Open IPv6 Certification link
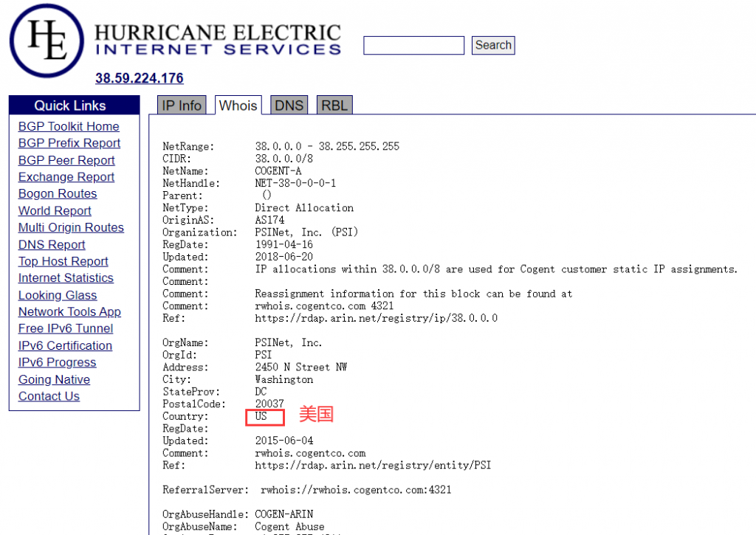The height and width of the screenshot is (535, 756). pos(65,345)
